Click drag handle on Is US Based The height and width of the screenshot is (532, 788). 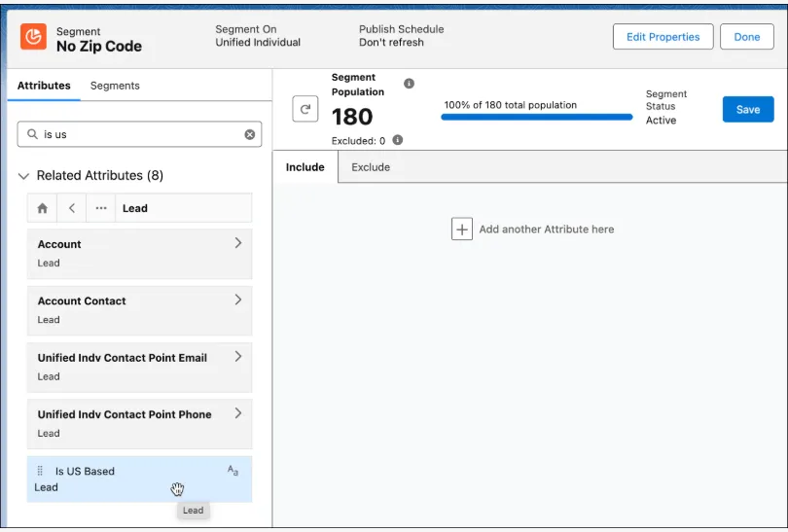tap(40, 471)
